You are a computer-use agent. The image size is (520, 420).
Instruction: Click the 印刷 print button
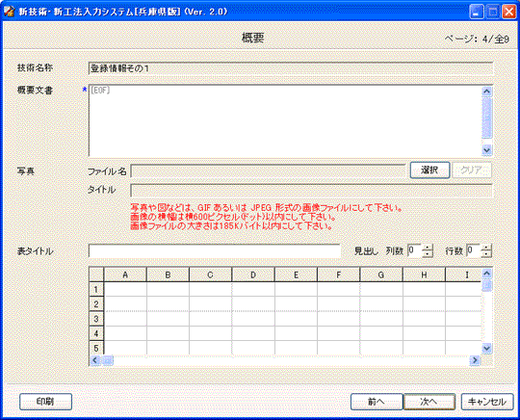click(x=45, y=402)
